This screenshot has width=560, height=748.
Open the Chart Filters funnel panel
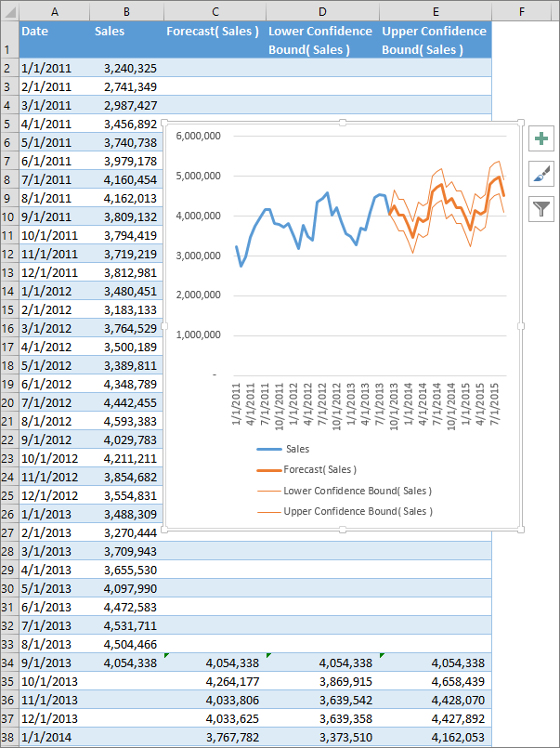(541, 208)
